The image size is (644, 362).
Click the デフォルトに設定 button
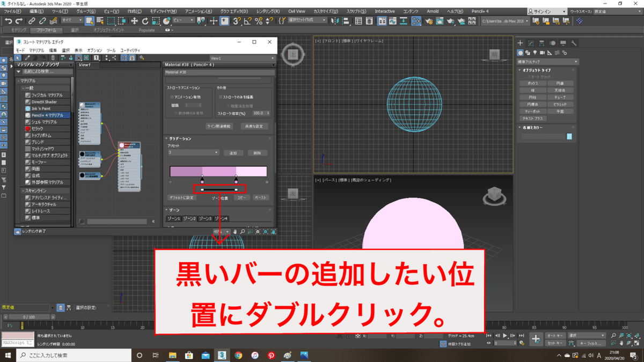[181, 198]
